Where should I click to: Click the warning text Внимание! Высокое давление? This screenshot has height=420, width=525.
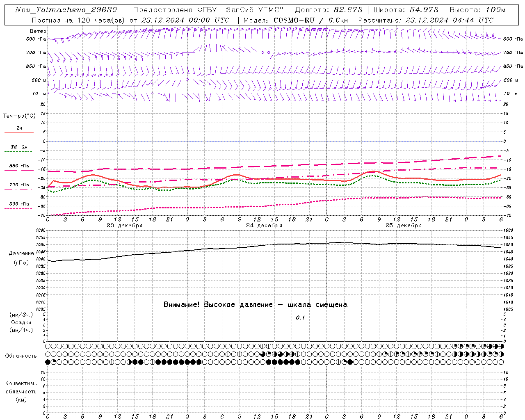point(218,304)
